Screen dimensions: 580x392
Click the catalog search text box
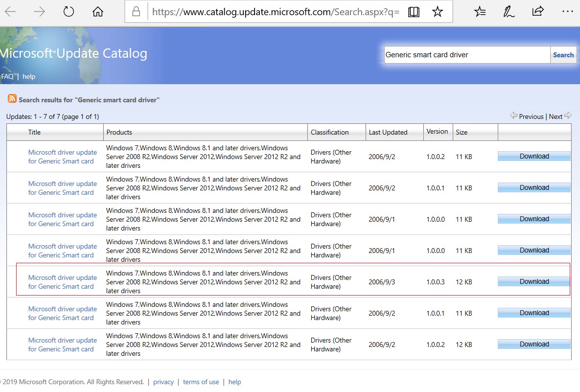click(x=467, y=55)
